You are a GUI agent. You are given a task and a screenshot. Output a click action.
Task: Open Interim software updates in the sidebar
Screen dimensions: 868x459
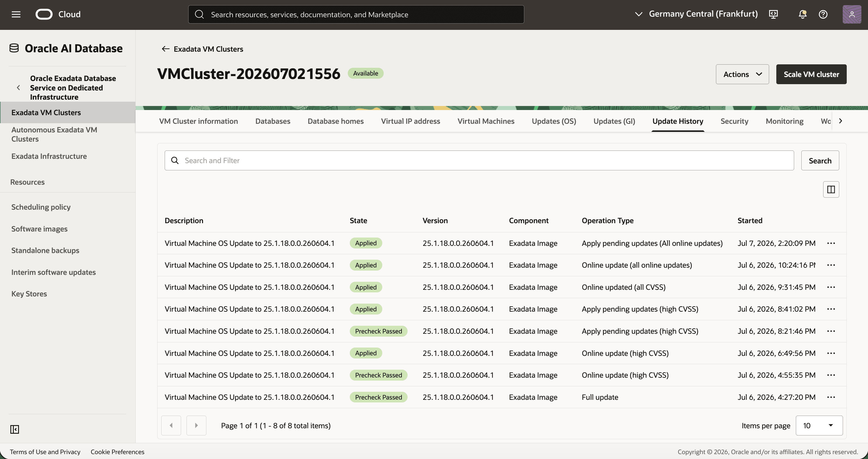53,272
